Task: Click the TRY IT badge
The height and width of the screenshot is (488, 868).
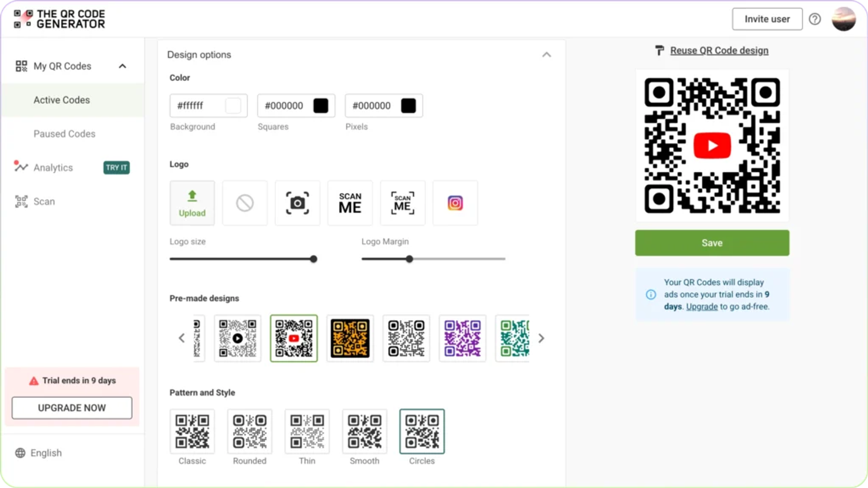Action: [x=116, y=168]
